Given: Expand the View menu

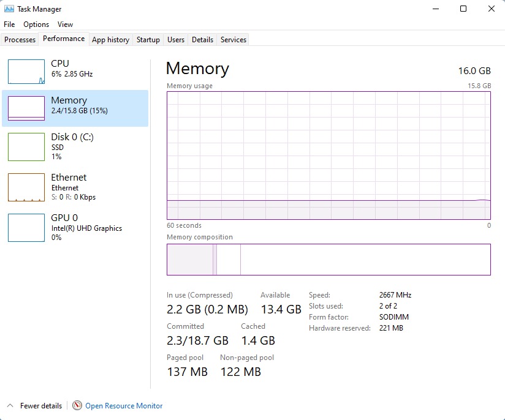Looking at the screenshot, I should coord(65,24).
